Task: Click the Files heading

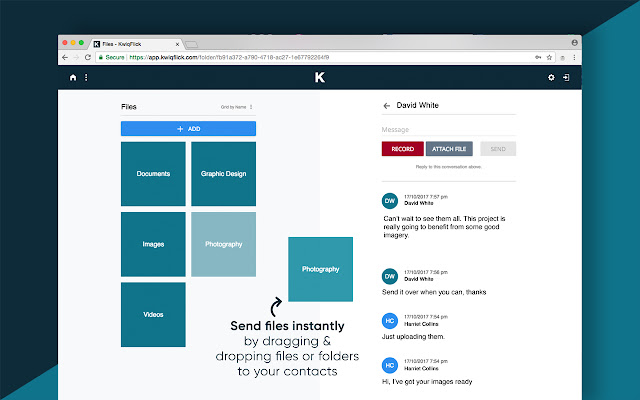Action: pos(129,107)
